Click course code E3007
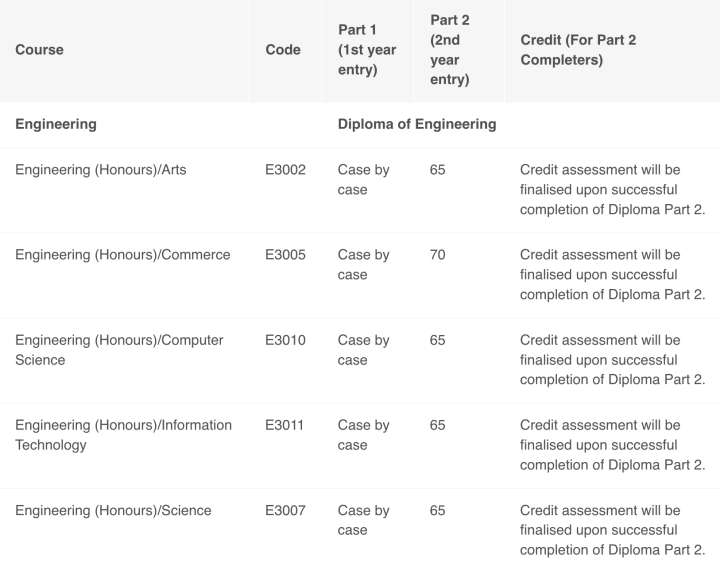Screen dimensions: 720x570 [285, 510]
